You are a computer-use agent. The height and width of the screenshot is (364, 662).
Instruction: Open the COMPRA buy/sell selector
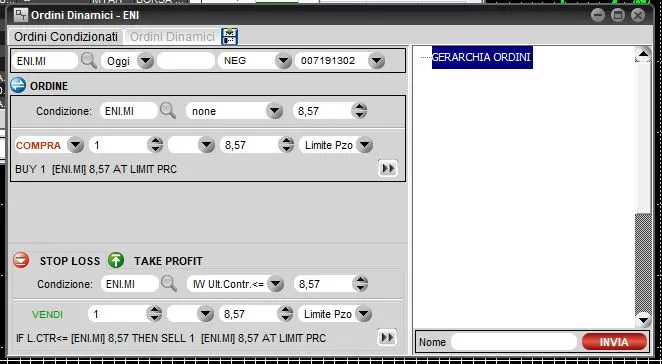click(76, 145)
